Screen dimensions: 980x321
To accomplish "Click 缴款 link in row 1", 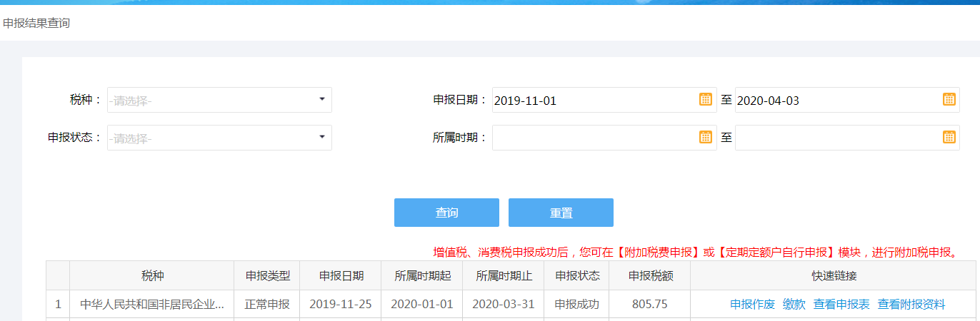I will (794, 305).
